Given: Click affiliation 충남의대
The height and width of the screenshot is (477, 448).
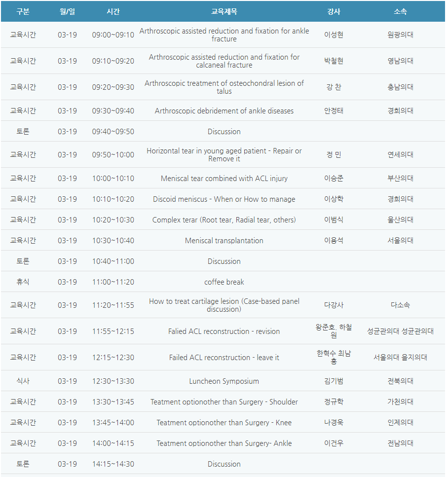Looking at the screenshot, I should (400, 87).
